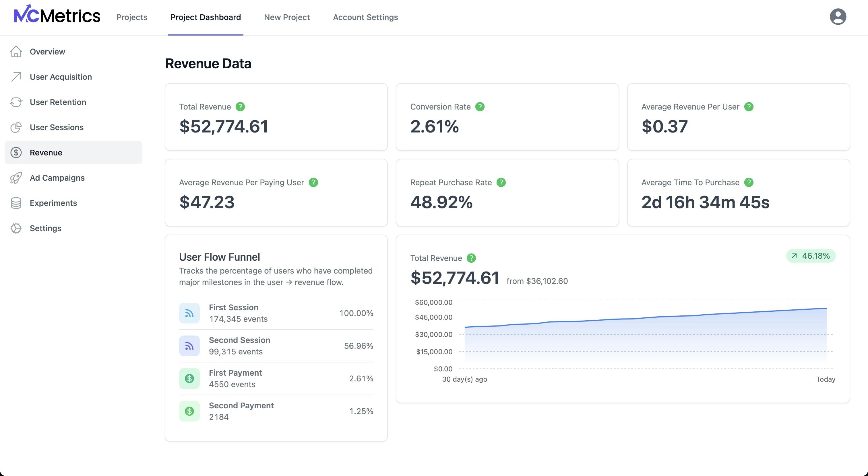
Task: Click the Revenue dollar sidebar icon
Action: pyautogui.click(x=16, y=153)
